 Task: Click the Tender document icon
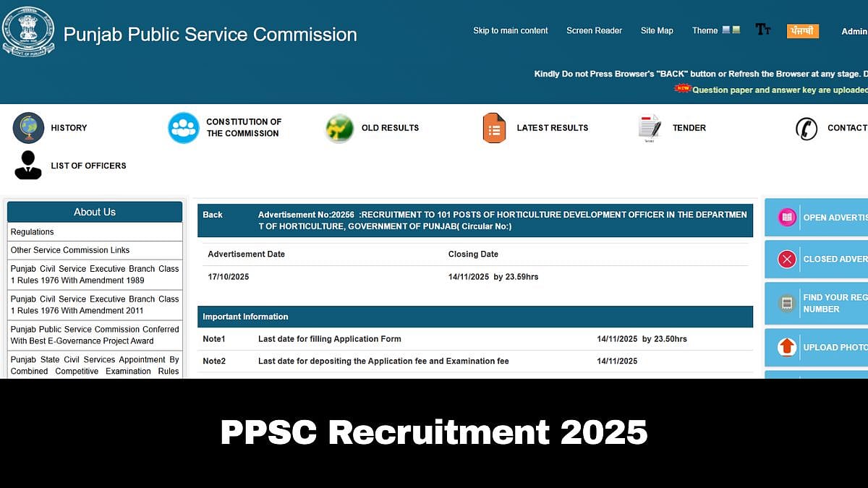click(x=648, y=127)
